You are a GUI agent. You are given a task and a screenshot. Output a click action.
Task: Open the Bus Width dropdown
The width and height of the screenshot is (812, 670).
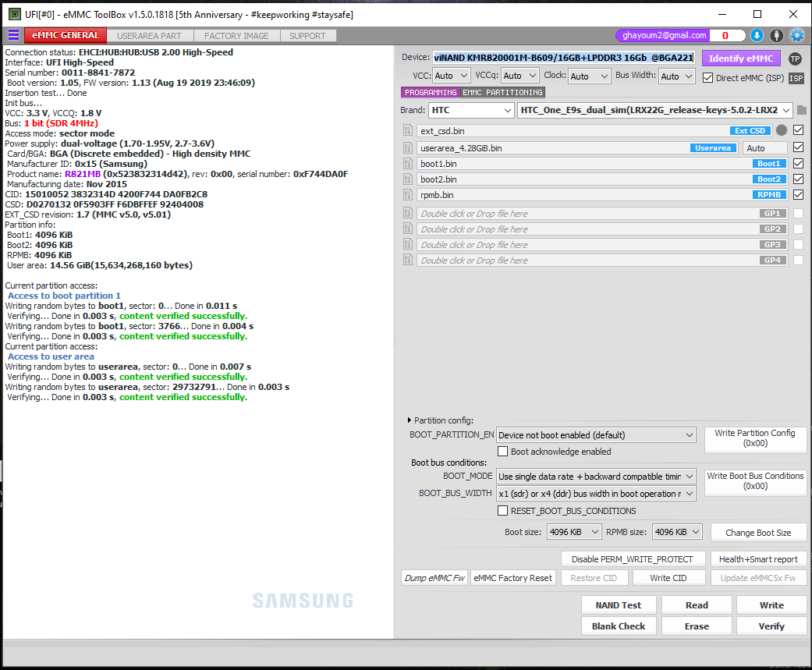click(676, 76)
